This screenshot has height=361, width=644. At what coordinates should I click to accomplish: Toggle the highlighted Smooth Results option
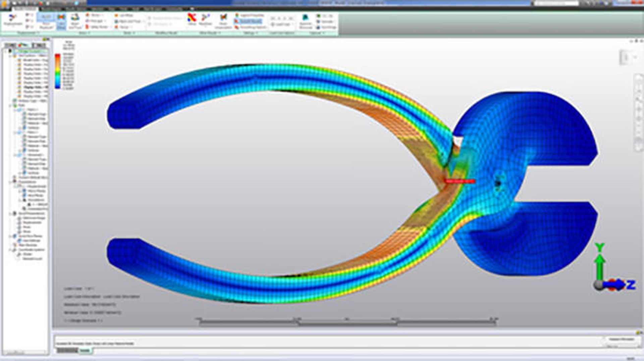250,21
